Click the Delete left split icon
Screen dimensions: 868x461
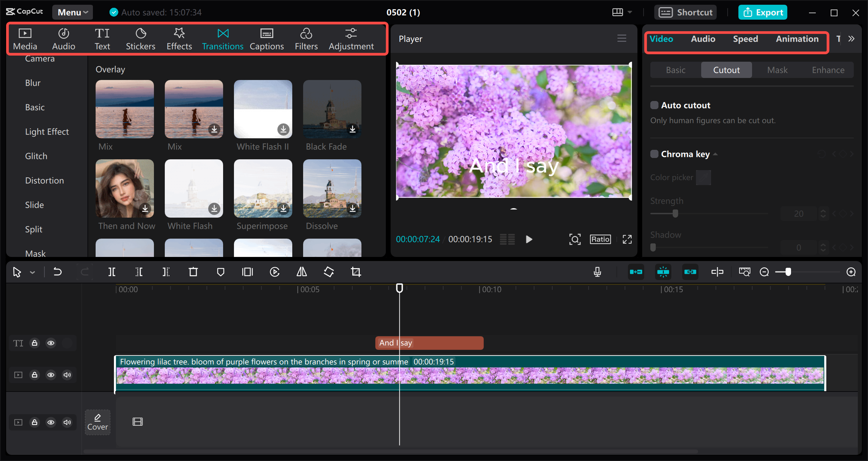[x=139, y=272]
